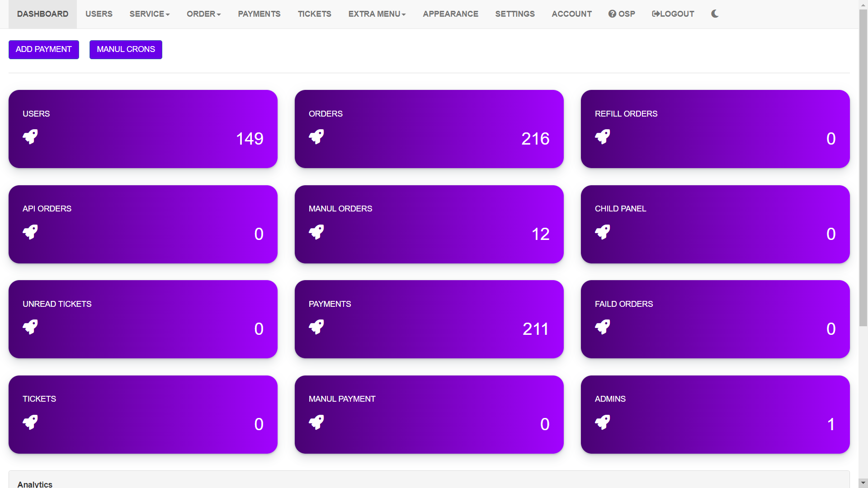Expand the Service dropdown menu
The height and width of the screenshot is (488, 868).
150,14
